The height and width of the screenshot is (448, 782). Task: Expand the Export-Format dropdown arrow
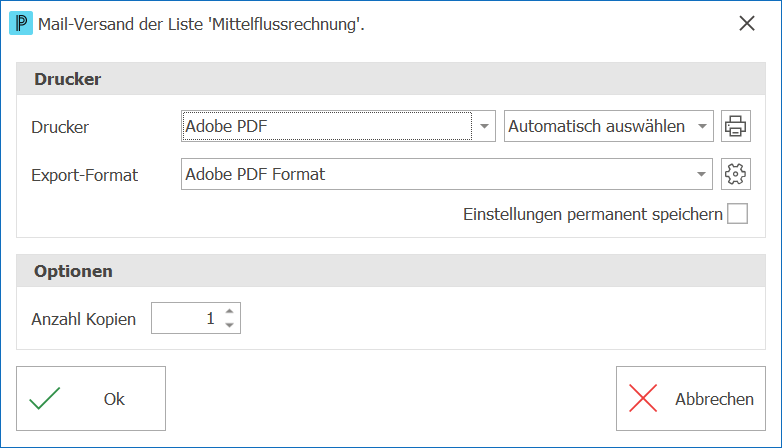pos(701,174)
